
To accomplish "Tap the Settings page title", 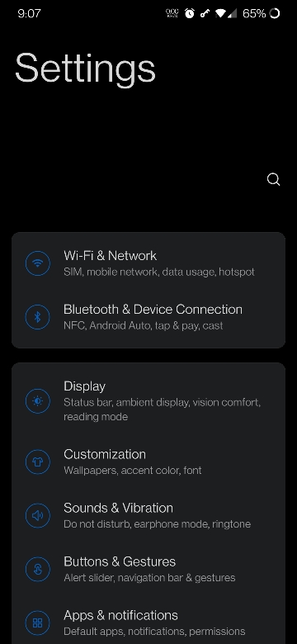I will point(85,69).
